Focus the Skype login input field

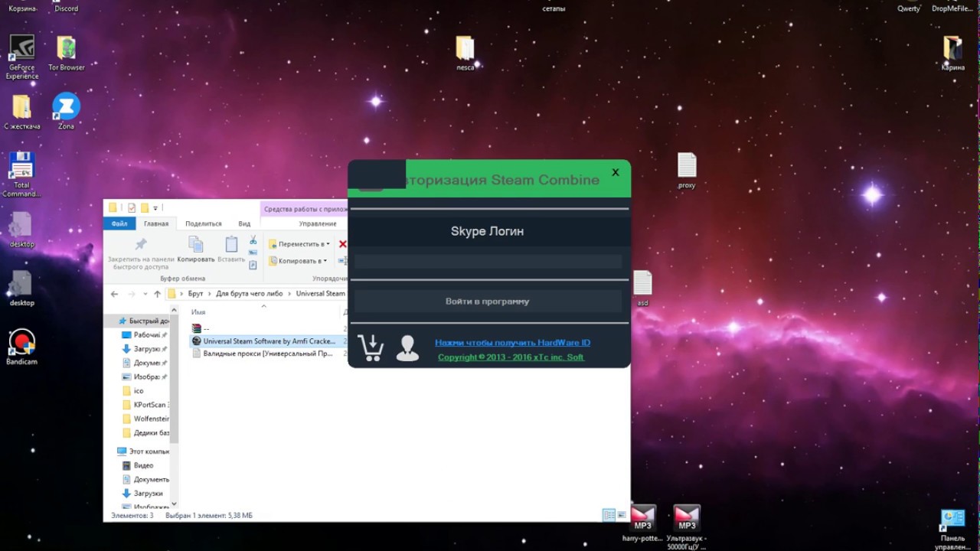(488, 261)
